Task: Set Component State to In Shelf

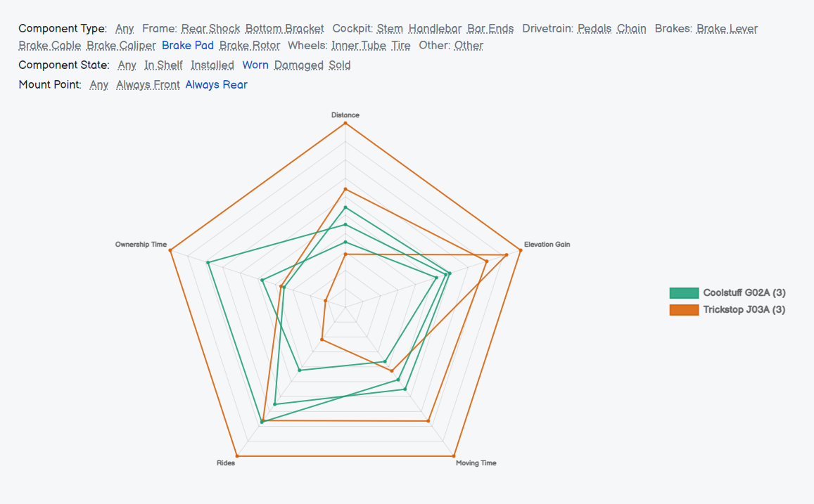Action: click(x=163, y=65)
